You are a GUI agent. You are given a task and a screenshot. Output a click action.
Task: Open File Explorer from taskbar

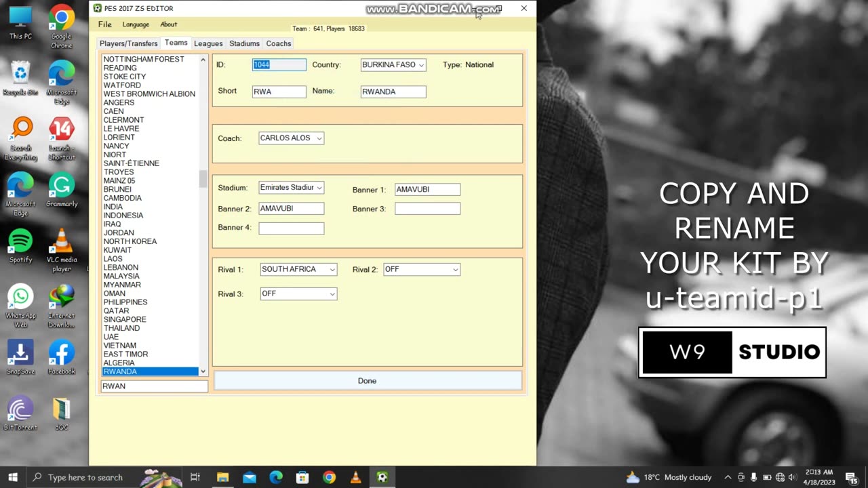[x=222, y=477]
